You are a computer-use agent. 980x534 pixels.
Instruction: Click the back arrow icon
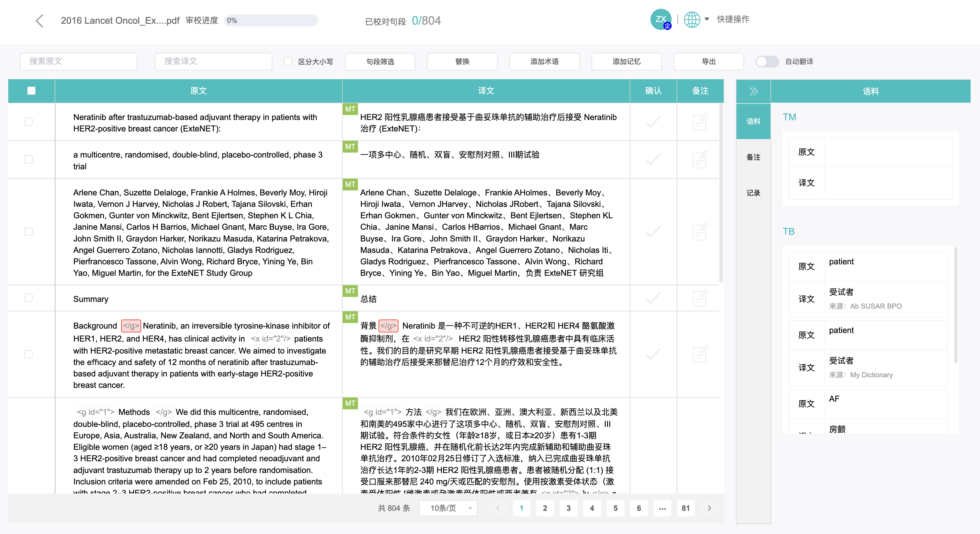coord(39,21)
